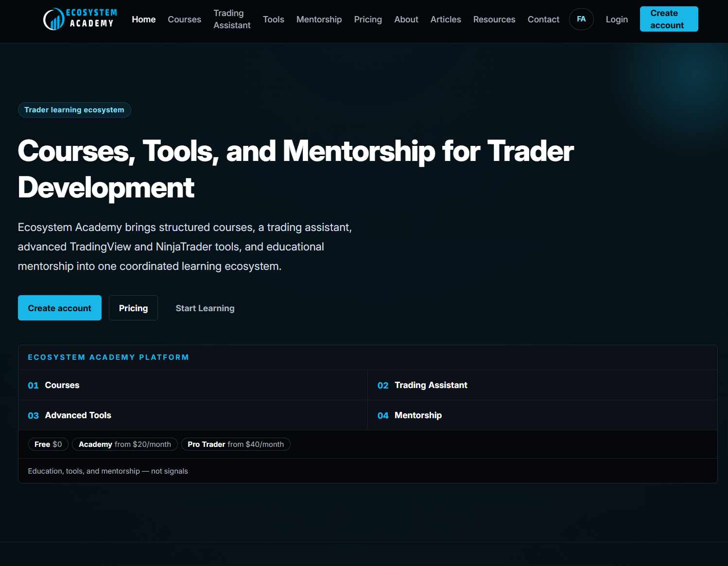Screen dimensions: 728x566
Task: Click the Start Learning link
Action: click(205, 308)
